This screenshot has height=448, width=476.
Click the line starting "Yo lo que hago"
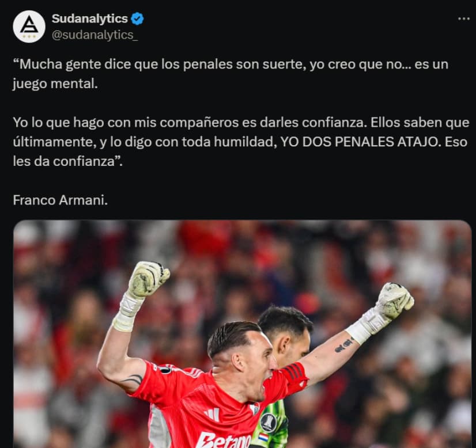[241, 123]
